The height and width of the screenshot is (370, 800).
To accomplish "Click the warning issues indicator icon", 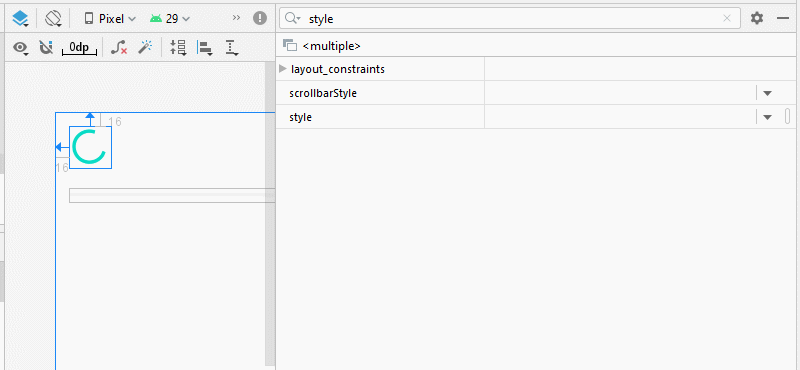I will pyautogui.click(x=260, y=18).
